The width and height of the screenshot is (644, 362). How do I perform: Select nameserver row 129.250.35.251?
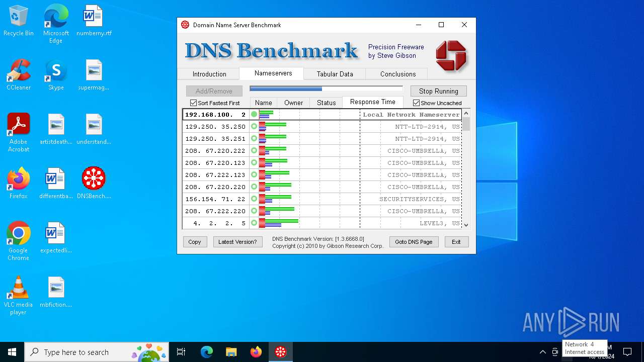322,139
